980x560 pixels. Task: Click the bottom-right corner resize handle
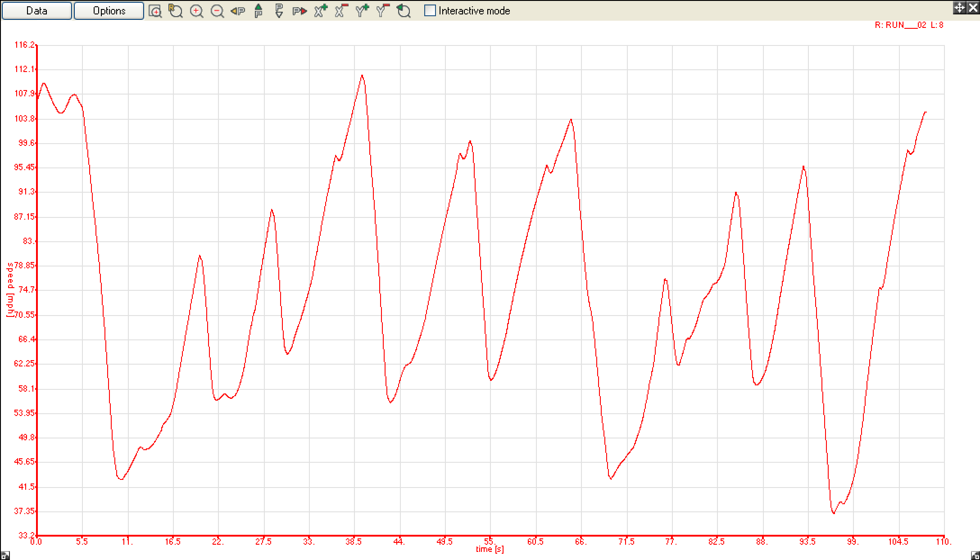(975, 555)
